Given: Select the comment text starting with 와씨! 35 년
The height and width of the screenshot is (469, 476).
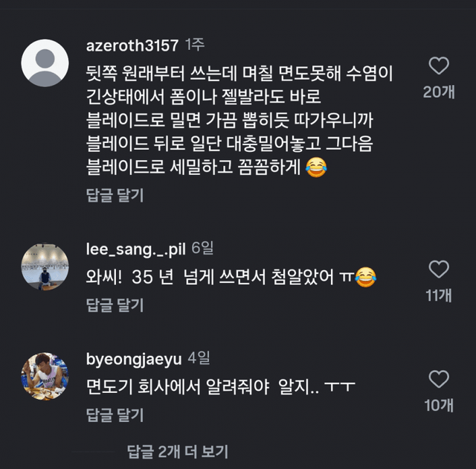Looking at the screenshot, I should coord(231,277).
